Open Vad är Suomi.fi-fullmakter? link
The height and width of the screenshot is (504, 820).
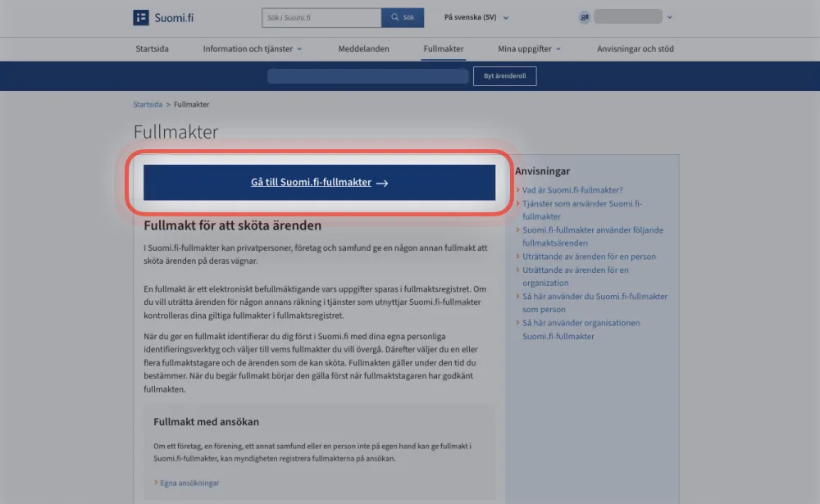click(572, 190)
